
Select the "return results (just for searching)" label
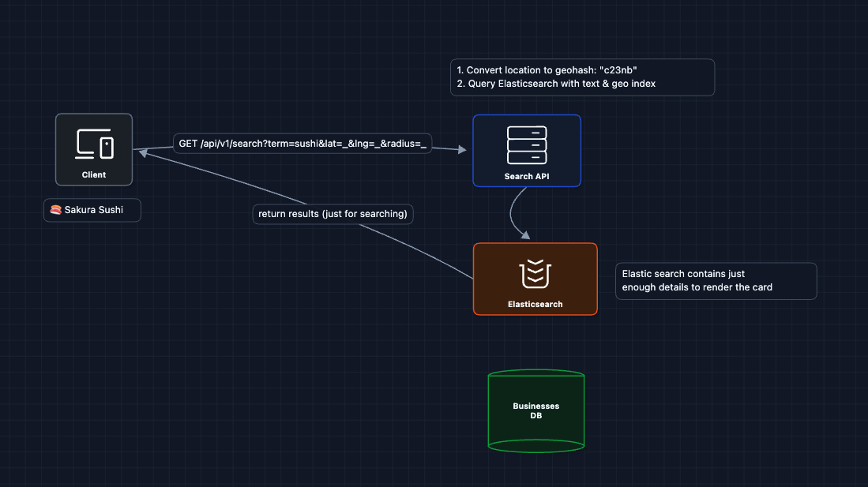coord(333,214)
